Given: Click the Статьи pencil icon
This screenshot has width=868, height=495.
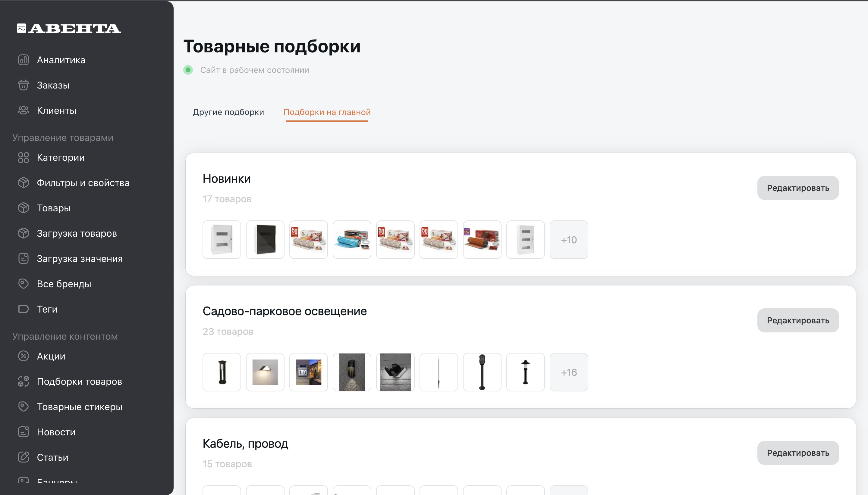Looking at the screenshot, I should (x=24, y=457).
